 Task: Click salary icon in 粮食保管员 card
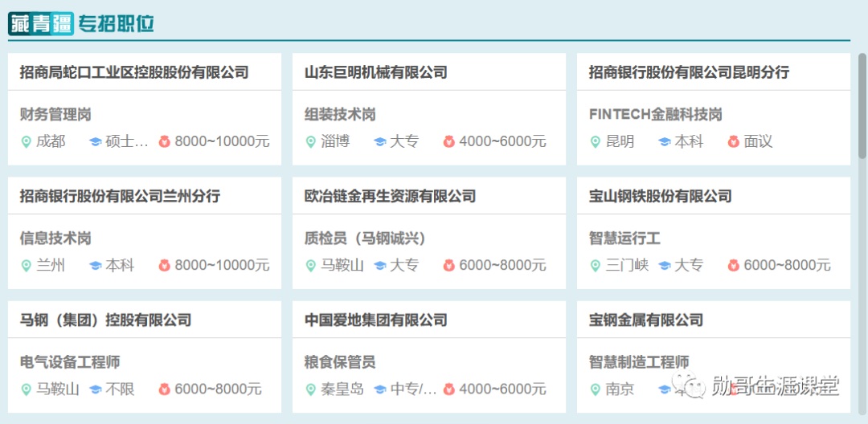tap(448, 389)
